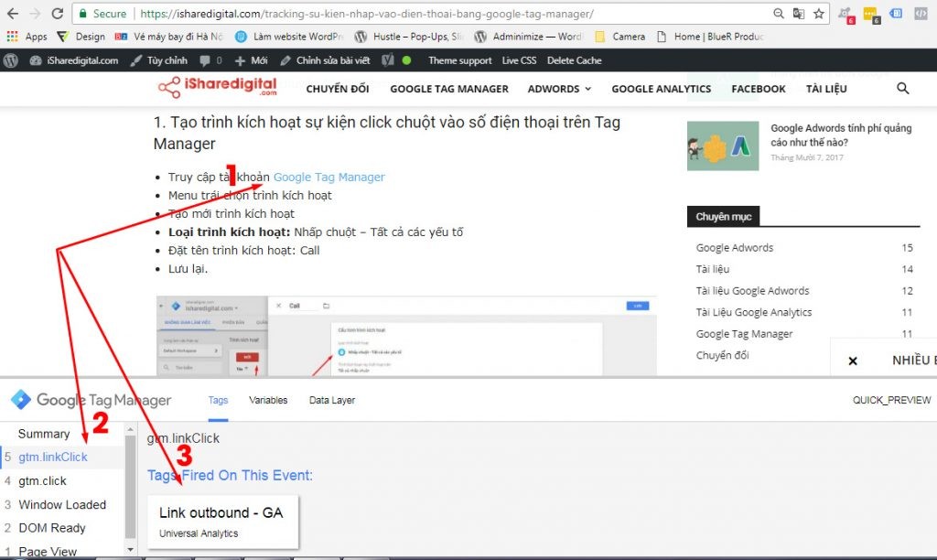Open the Google Adwords category
The image size is (937, 560).
click(x=735, y=247)
